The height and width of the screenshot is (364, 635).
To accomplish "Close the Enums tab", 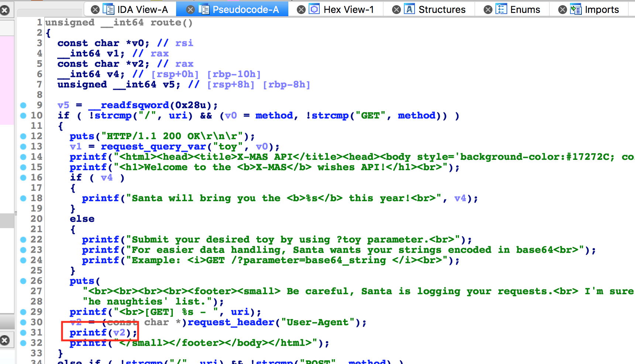I will pos(488,10).
